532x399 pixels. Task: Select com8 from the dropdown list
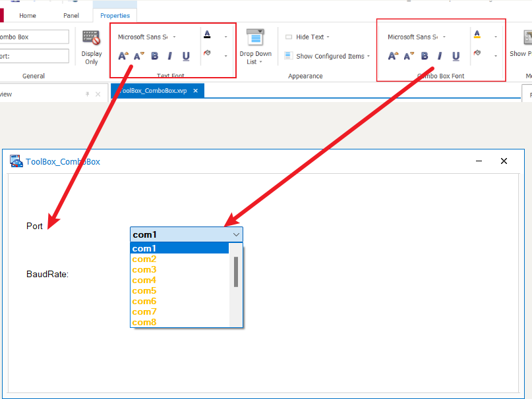pyautogui.click(x=179, y=322)
